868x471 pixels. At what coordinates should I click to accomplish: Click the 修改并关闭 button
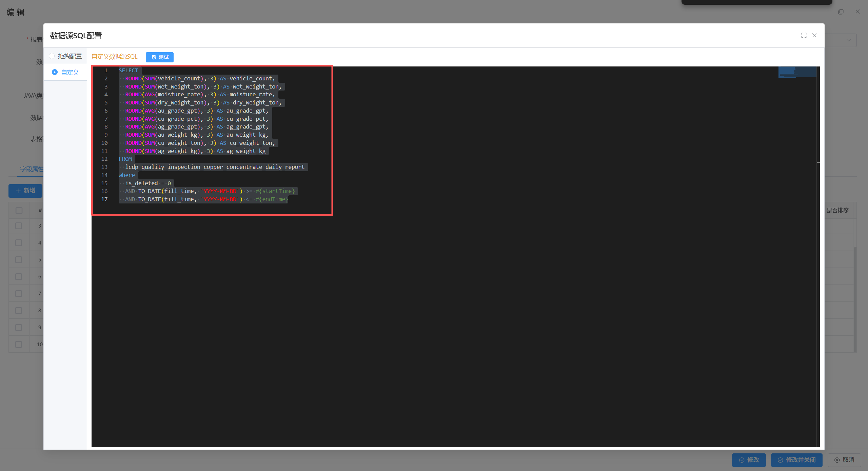(796, 460)
